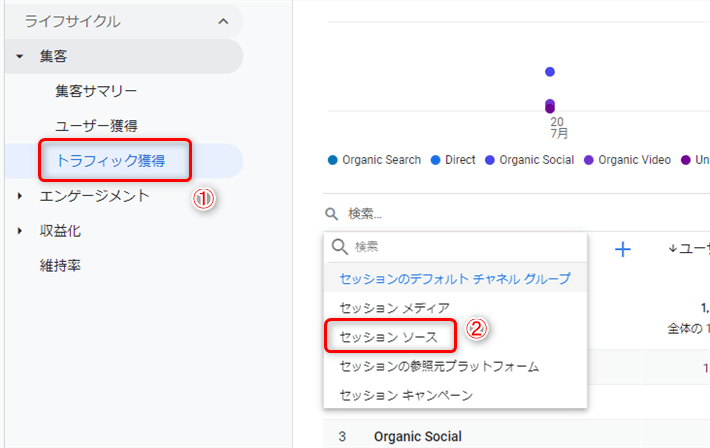Click the blue data point on chart
The image size is (710, 448).
(x=550, y=72)
